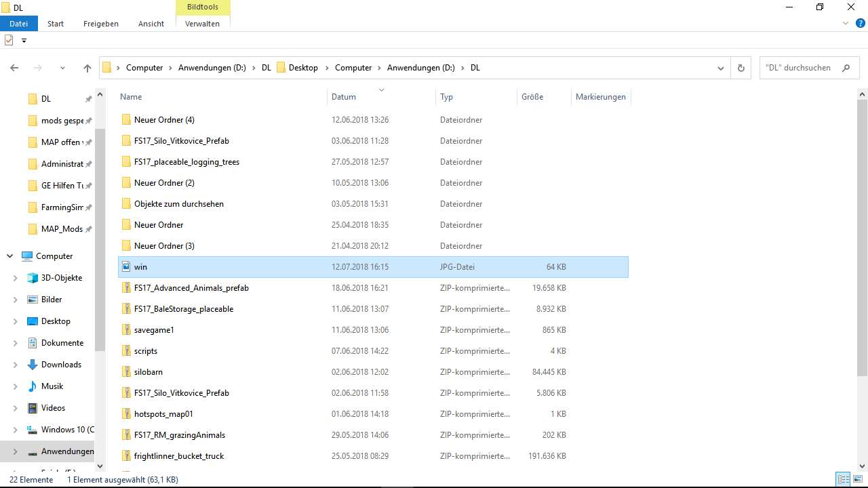Select the Neuer Ordner (2) folder

[373, 183]
